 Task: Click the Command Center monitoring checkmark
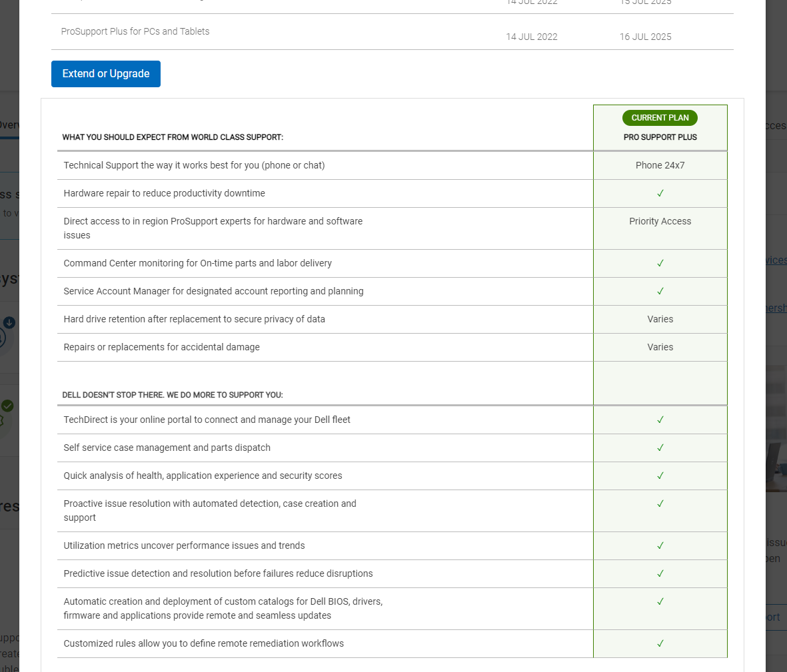click(660, 263)
